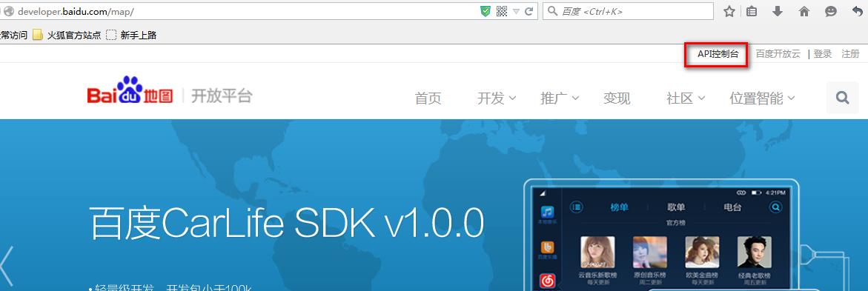The height and width of the screenshot is (291, 868).
Task: Click the red NetEase music app icon
Action: (x=547, y=281)
